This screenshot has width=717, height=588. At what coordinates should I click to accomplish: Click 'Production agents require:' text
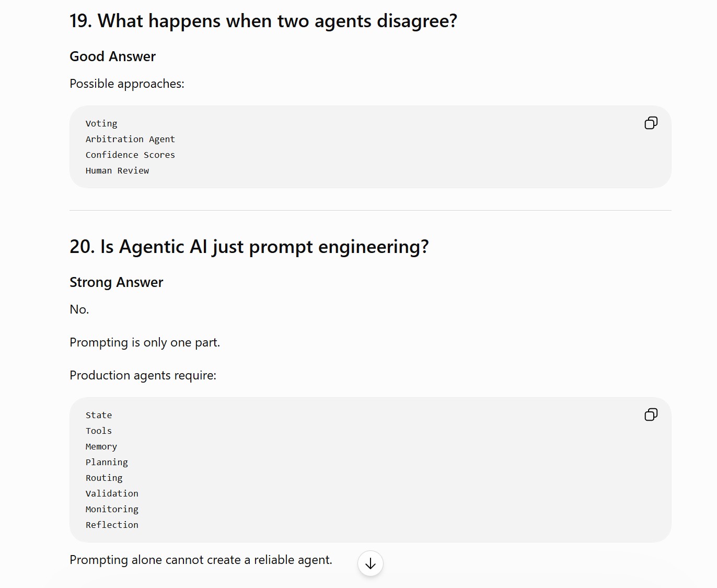[143, 375]
